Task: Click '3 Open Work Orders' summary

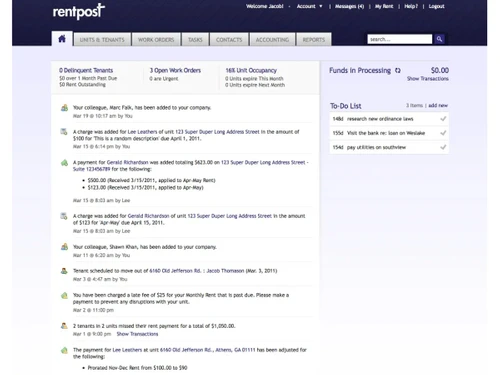Action: point(175,70)
